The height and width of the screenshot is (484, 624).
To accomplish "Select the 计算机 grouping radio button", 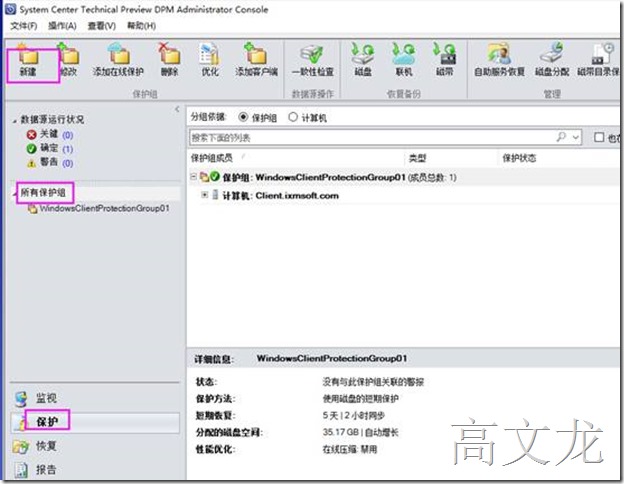I will tap(293, 117).
